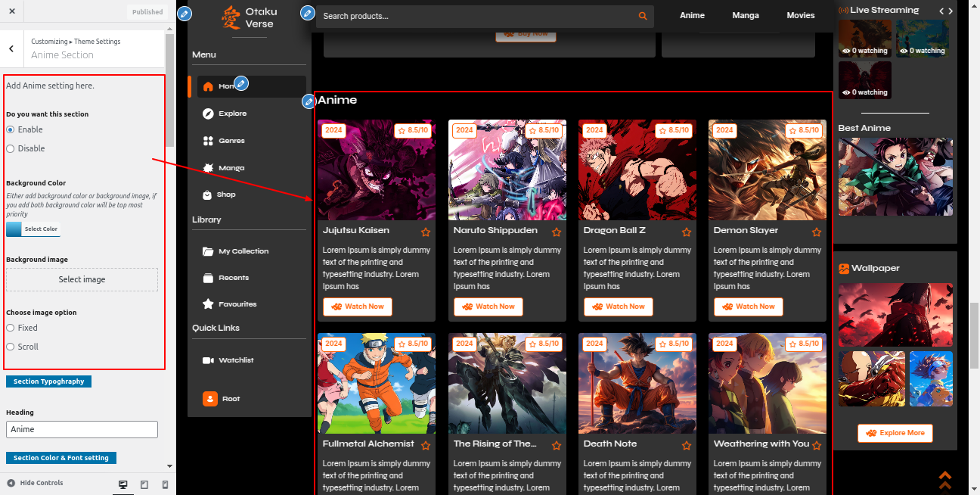980x495 pixels.
Task: Click the scroll-to-top double chevron icon
Action: pyautogui.click(x=944, y=480)
